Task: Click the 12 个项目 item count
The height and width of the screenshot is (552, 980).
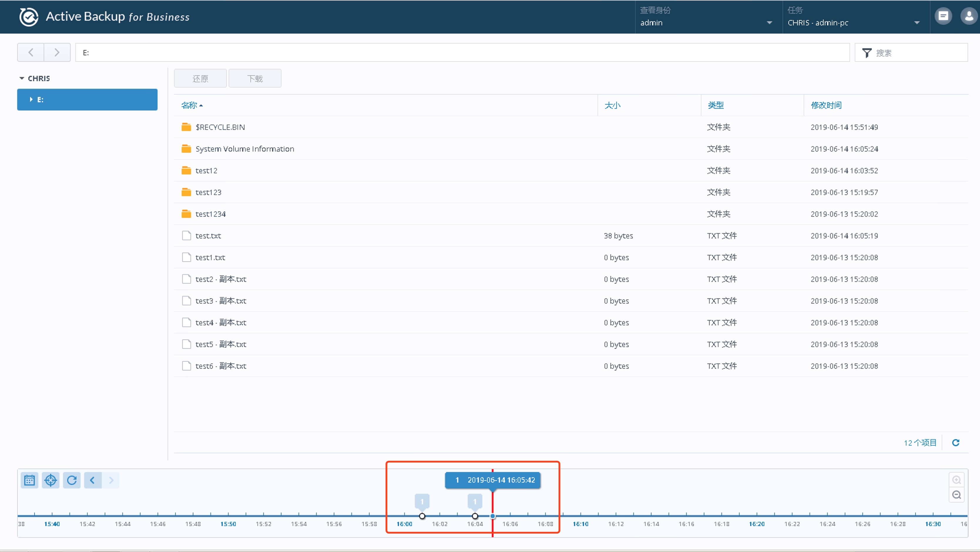Action: pos(920,442)
